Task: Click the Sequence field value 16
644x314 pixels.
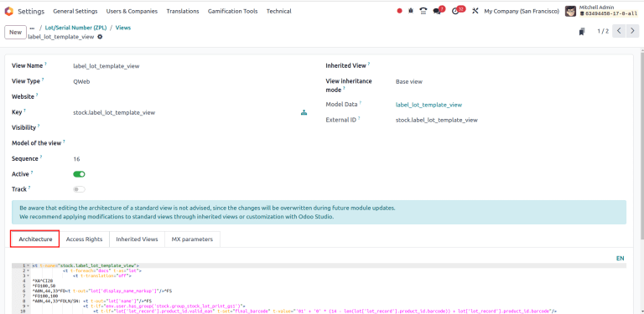Action: tap(76, 159)
